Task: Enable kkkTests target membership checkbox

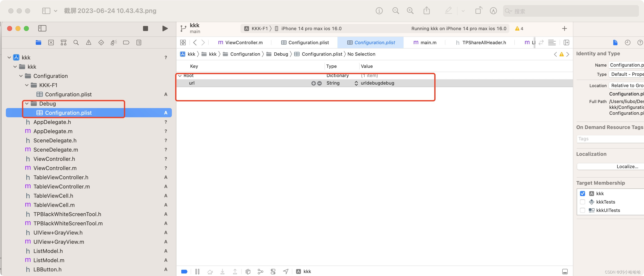Action: 582,202
